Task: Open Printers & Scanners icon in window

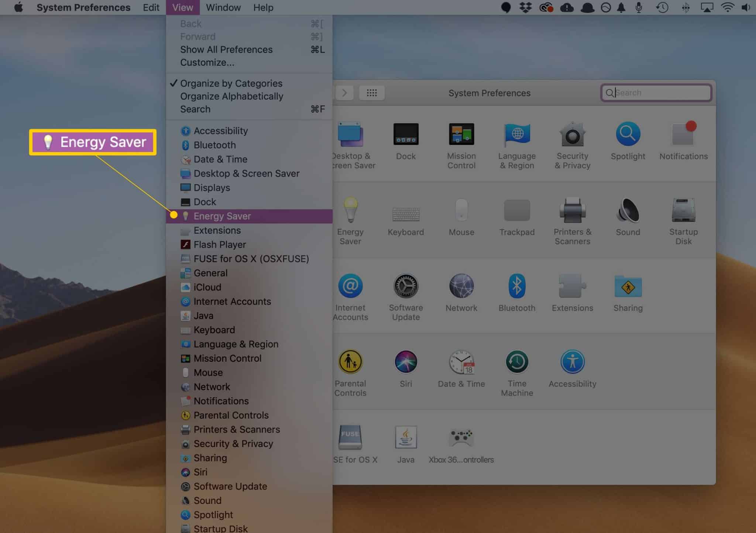Action: [572, 210]
